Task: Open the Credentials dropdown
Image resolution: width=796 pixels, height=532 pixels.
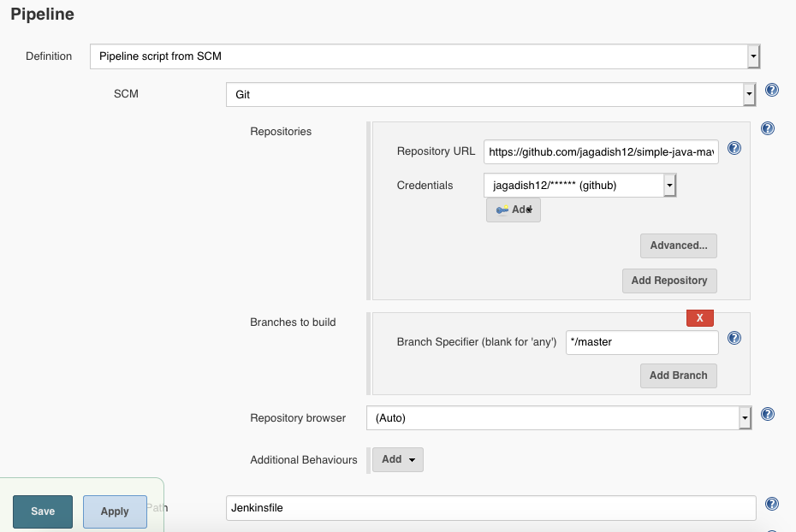Action: pos(579,185)
